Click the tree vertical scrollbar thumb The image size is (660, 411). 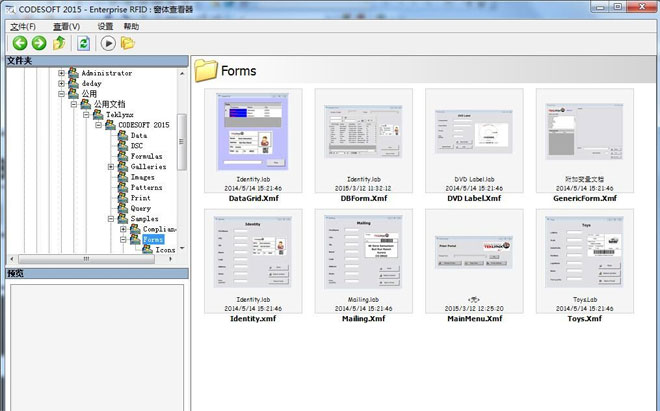pyautogui.click(x=182, y=142)
